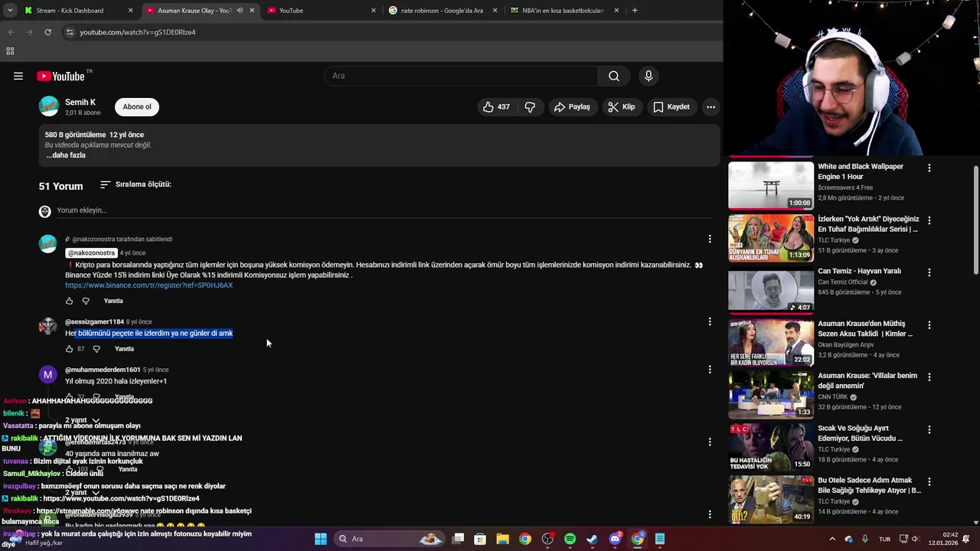Share the video using Paylaş
Screen dimensions: 980x551
tap(573, 107)
